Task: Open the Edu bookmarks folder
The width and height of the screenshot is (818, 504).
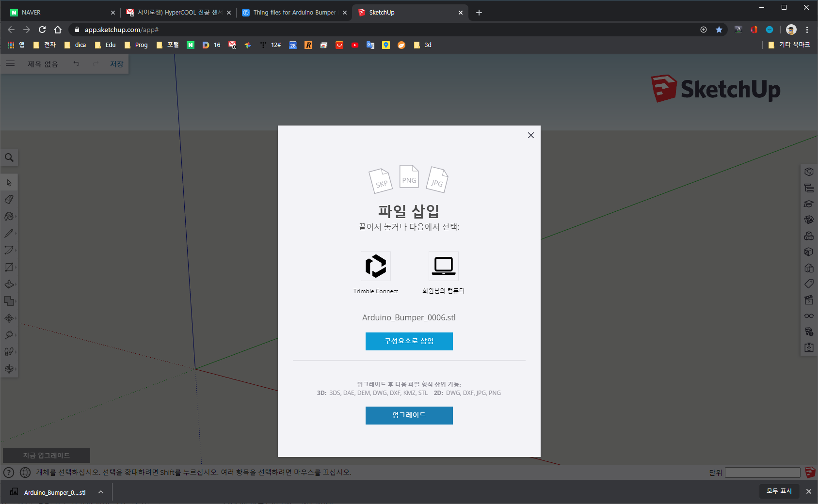Action: point(105,45)
